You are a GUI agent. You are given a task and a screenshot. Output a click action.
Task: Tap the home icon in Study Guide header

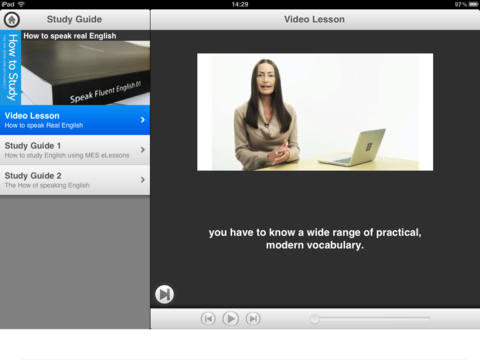[x=12, y=20]
